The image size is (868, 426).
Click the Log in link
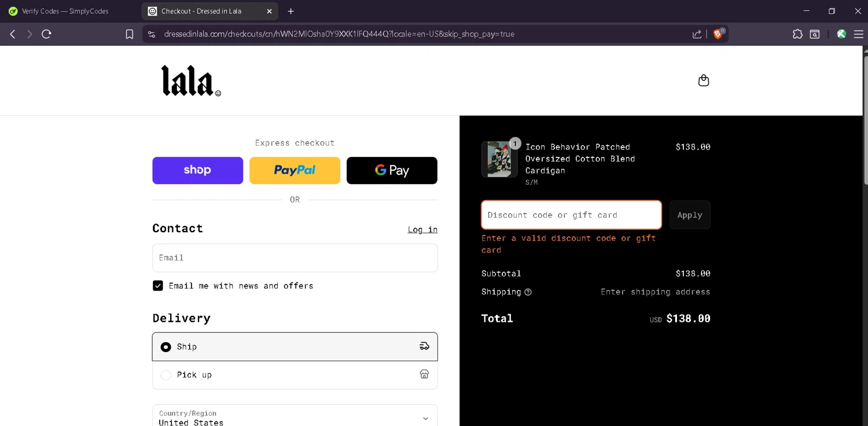point(422,230)
